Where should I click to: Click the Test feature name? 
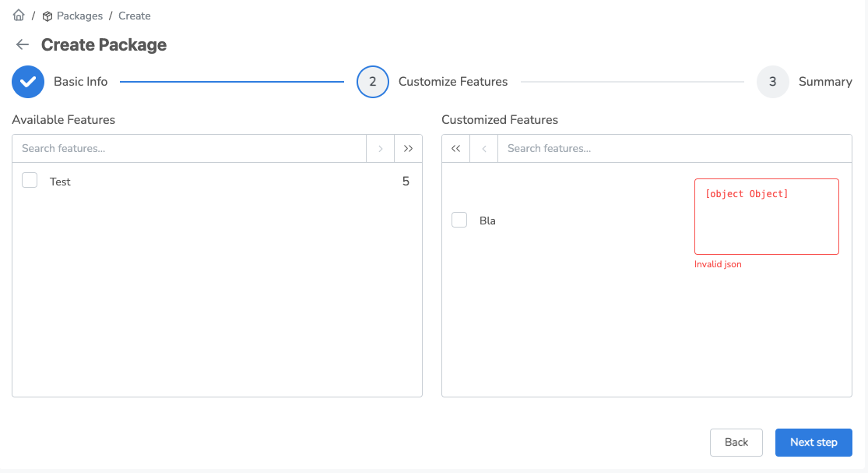(x=60, y=182)
